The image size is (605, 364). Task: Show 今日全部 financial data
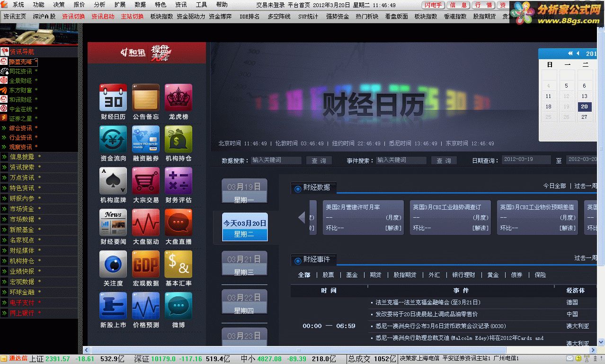coord(555,186)
